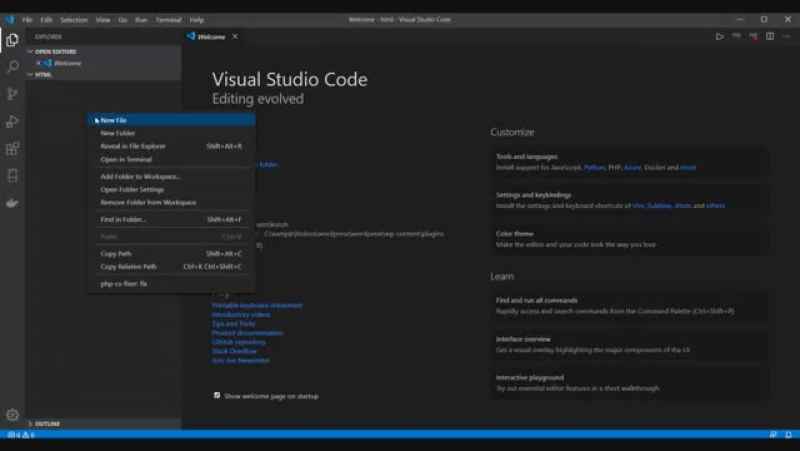Open errors and warnings status bar indicator
Screen dimensions: 800x451
[20, 435]
